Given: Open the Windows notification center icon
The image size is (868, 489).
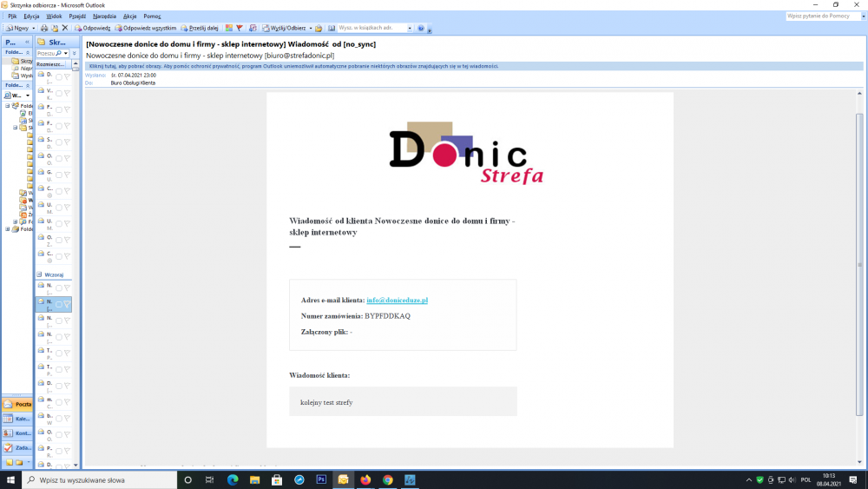Looking at the screenshot, I should [x=853, y=479].
